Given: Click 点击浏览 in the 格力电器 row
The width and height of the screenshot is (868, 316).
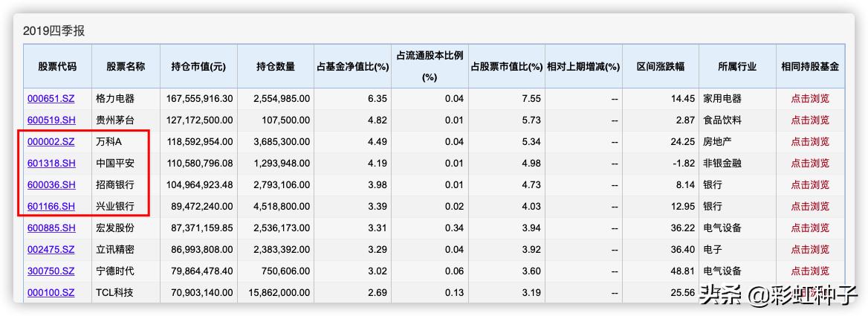Looking at the screenshot, I should [x=810, y=98].
